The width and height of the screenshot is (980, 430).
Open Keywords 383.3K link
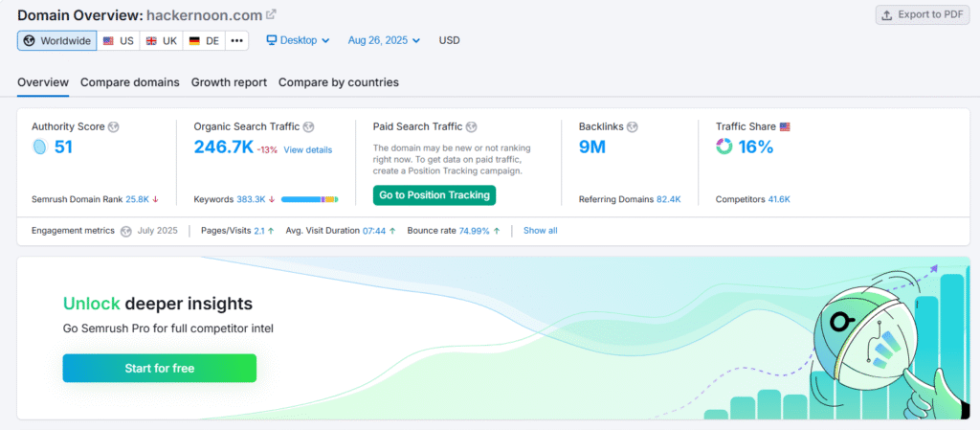pos(251,199)
